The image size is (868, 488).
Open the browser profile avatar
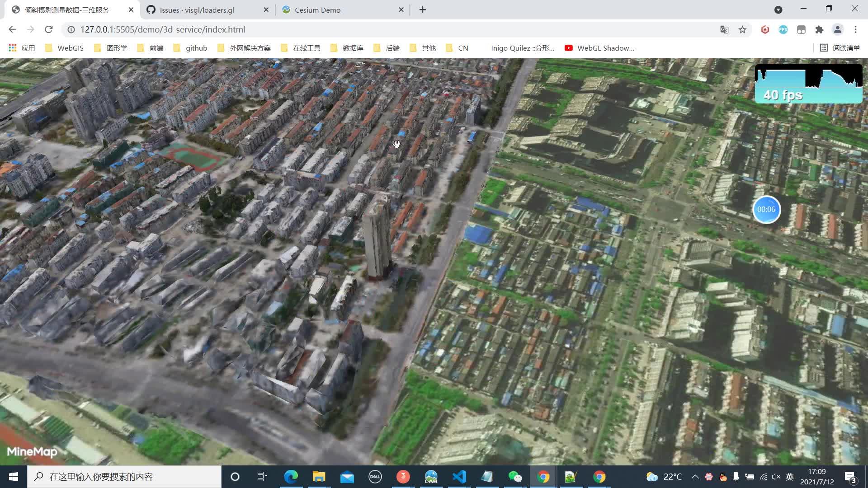click(838, 29)
